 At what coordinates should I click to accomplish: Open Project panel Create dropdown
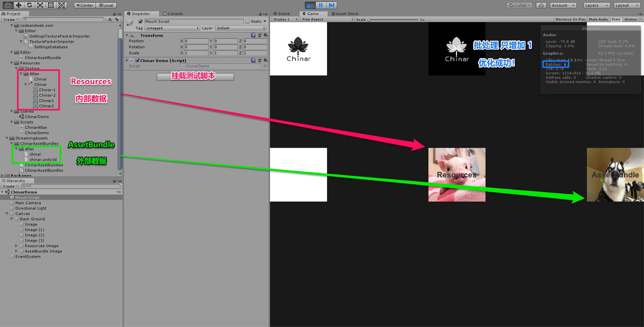coord(10,19)
